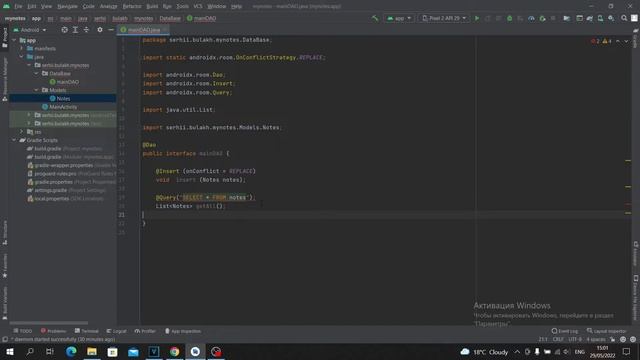
Task: Select the mainDAO.java editor tab
Action: [144, 30]
